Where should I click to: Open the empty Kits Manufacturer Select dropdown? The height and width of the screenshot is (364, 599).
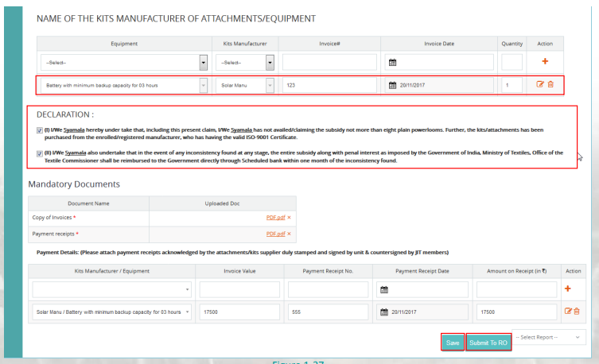(245, 62)
